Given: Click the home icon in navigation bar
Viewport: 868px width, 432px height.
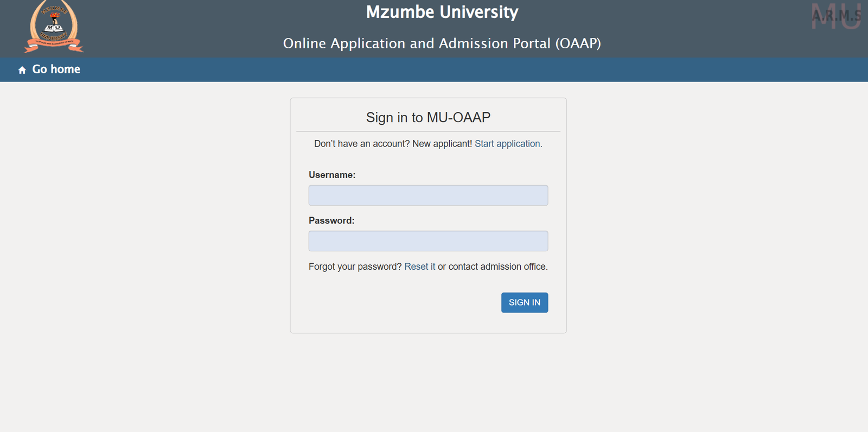Looking at the screenshot, I should click(x=22, y=70).
